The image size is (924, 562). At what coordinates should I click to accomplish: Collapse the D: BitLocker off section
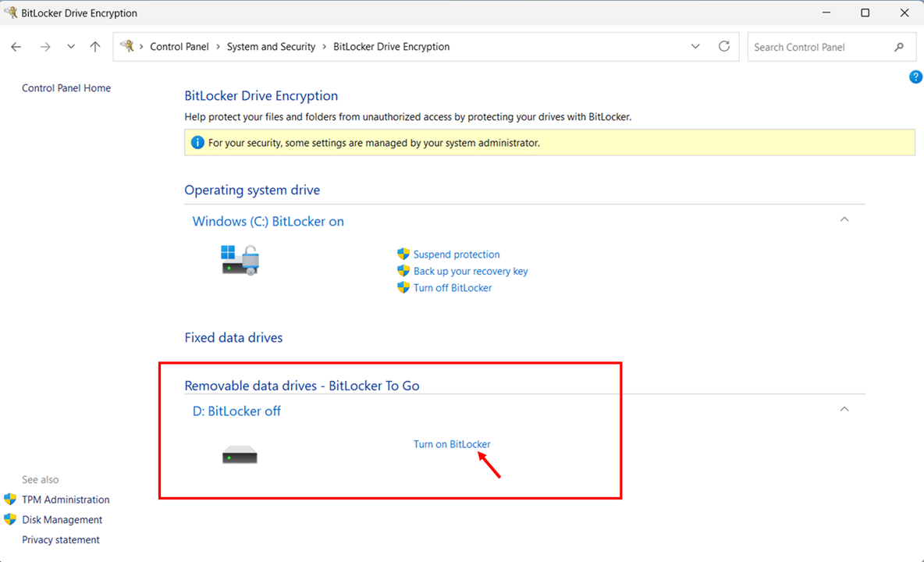tap(844, 410)
